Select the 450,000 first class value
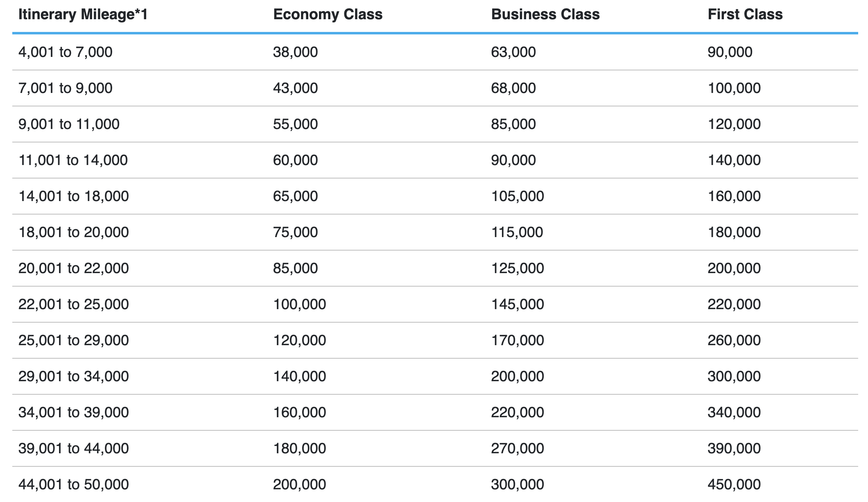 [734, 485]
